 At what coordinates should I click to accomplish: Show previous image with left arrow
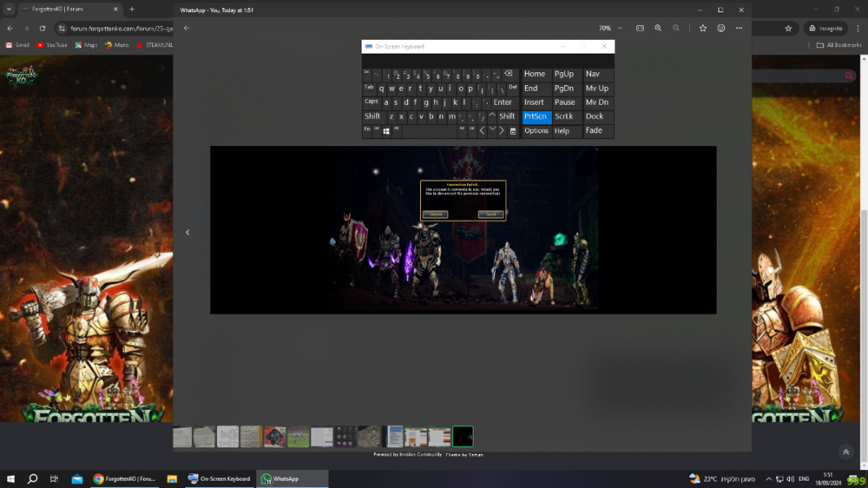(187, 232)
